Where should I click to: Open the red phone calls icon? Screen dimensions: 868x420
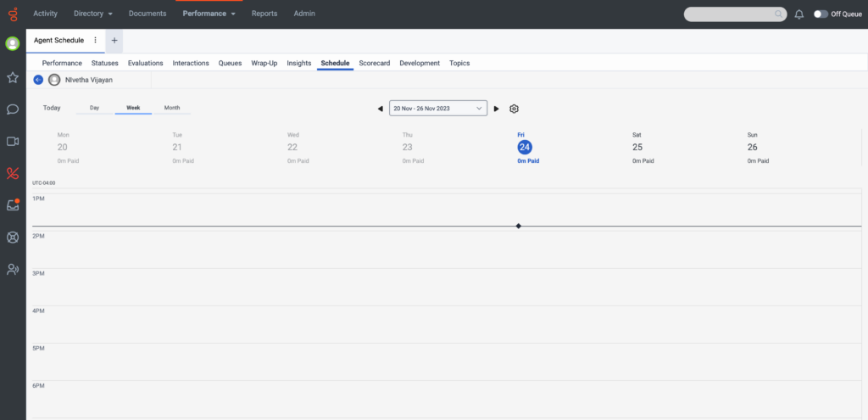pos(13,173)
